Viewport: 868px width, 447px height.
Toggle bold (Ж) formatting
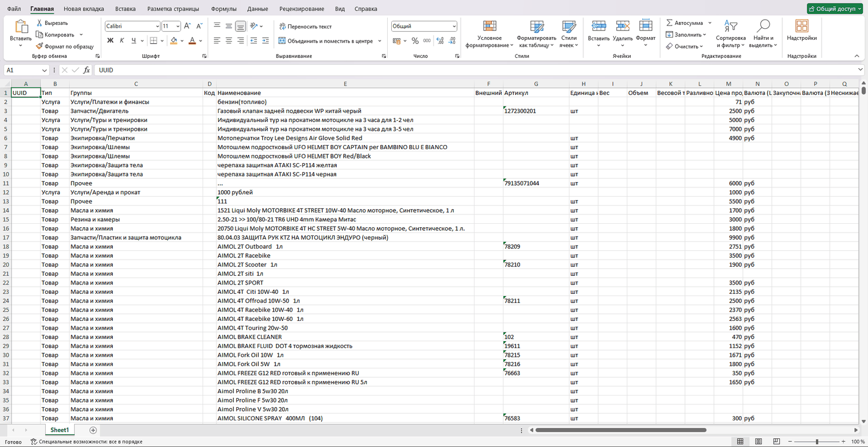pos(111,40)
